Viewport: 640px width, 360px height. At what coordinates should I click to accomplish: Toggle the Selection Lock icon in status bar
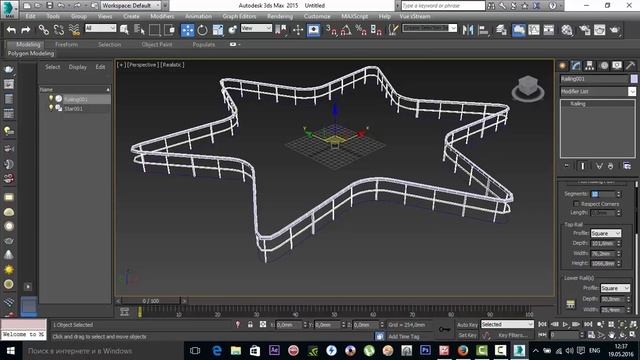click(x=250, y=324)
